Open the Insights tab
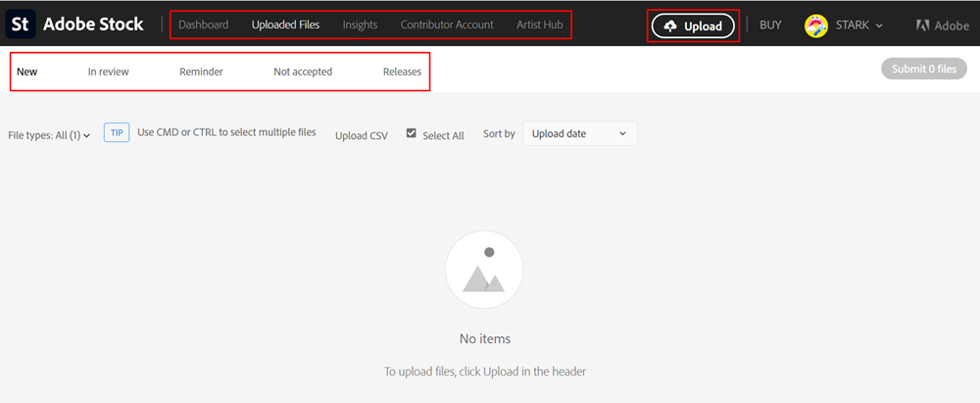The image size is (980, 403). tap(360, 25)
